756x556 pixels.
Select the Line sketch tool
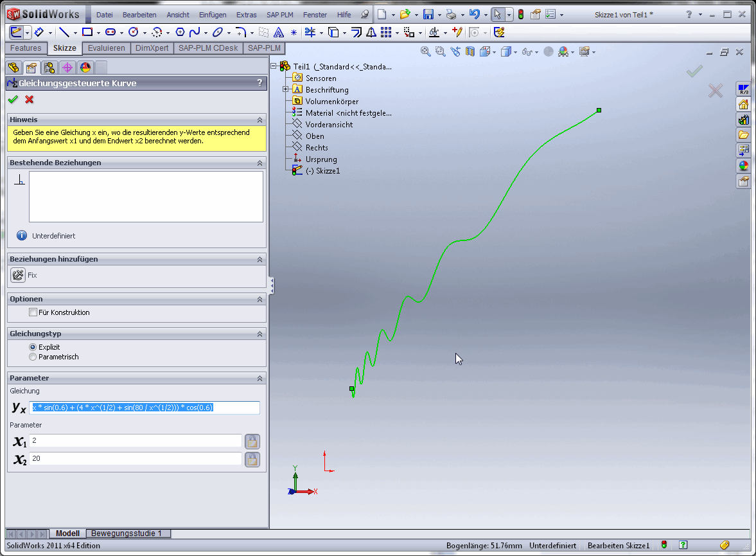64,31
